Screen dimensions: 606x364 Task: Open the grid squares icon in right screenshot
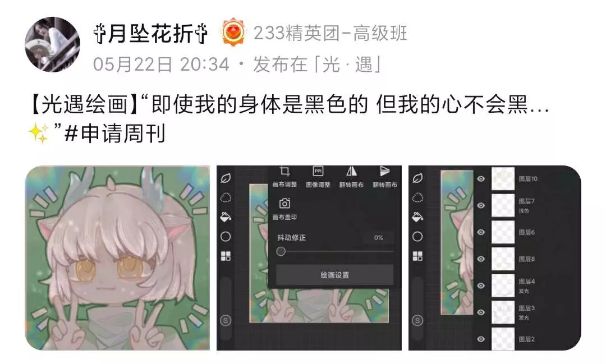click(417, 256)
